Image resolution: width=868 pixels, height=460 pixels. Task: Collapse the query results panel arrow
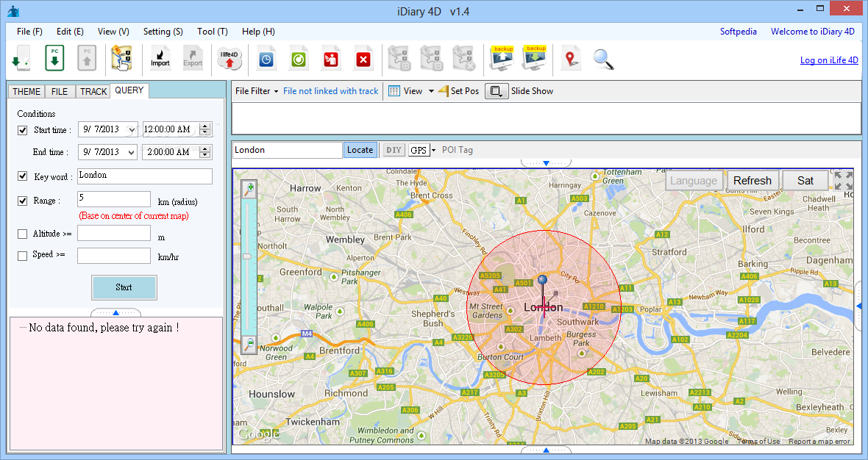pos(115,313)
